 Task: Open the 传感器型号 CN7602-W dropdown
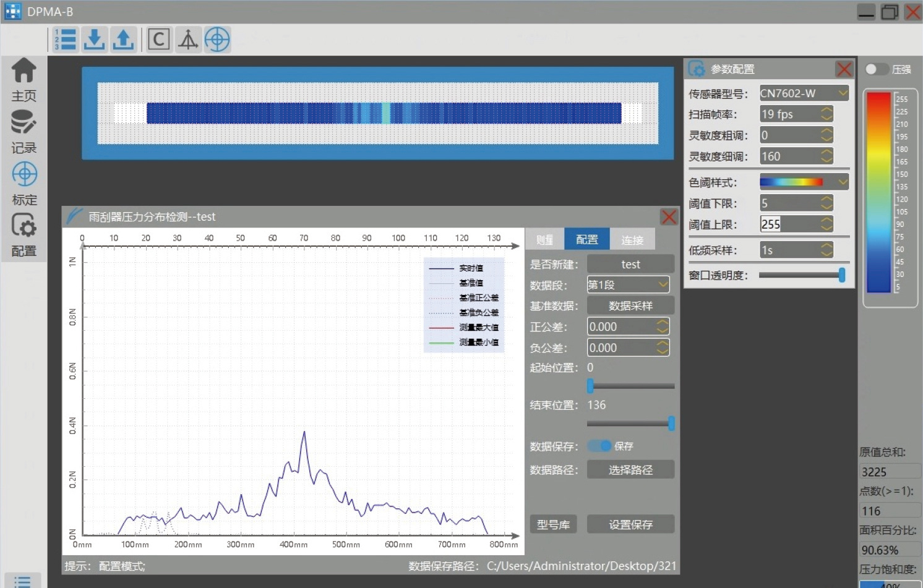click(804, 93)
